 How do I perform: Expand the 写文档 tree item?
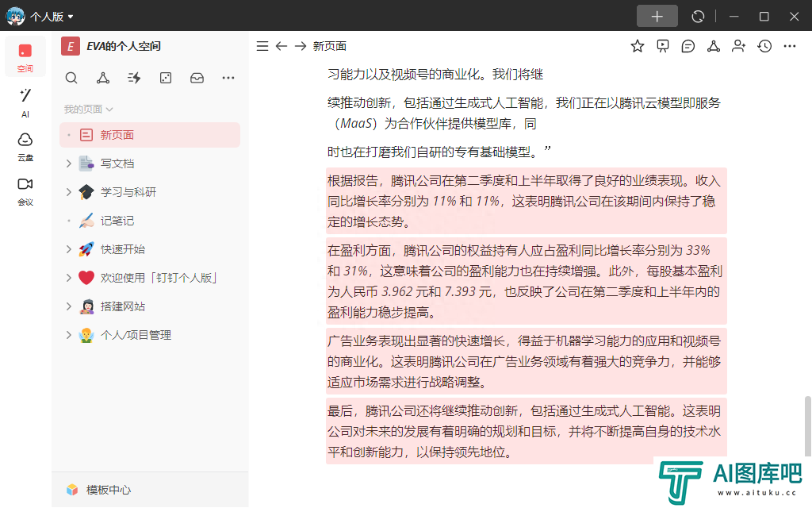(x=69, y=164)
